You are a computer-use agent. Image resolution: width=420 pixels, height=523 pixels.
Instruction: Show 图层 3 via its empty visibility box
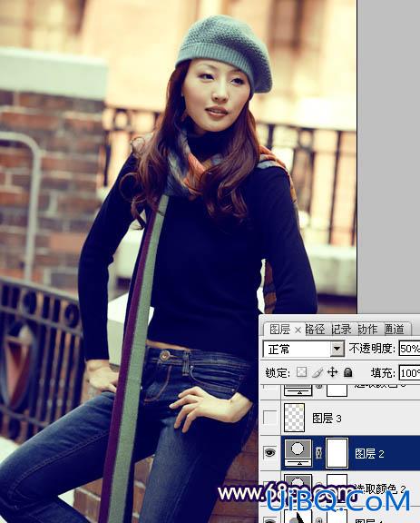(x=269, y=418)
